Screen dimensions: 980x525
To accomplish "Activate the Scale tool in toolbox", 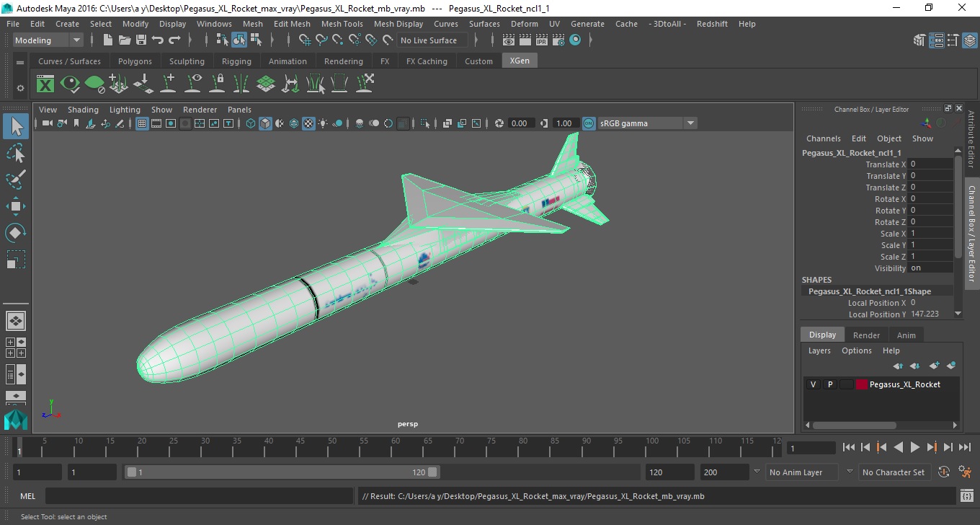I will (16, 260).
